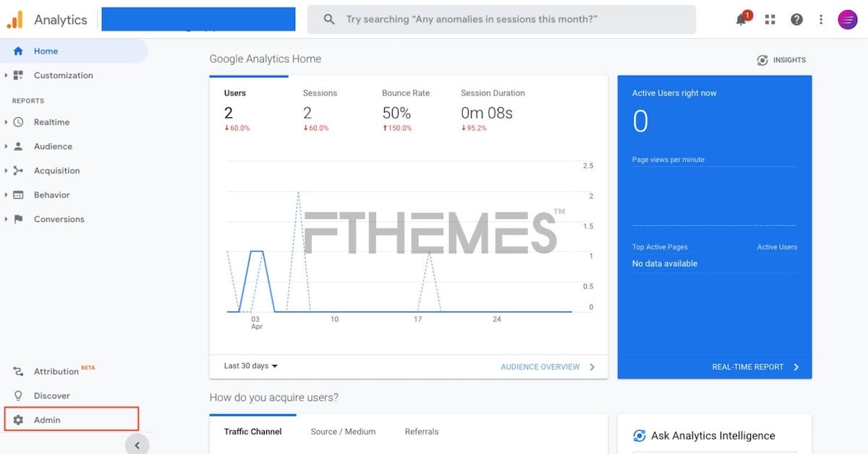
Task: Click the Attribution path icon
Action: (x=18, y=372)
